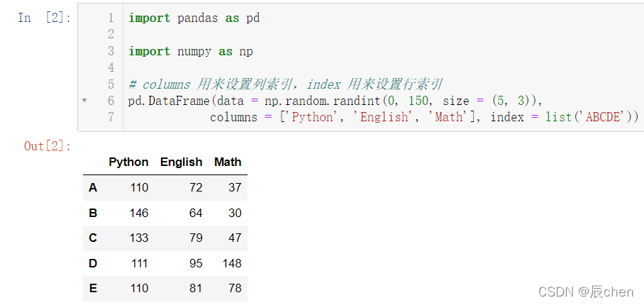Collapse the code fold arrow beside line 6

84,100
